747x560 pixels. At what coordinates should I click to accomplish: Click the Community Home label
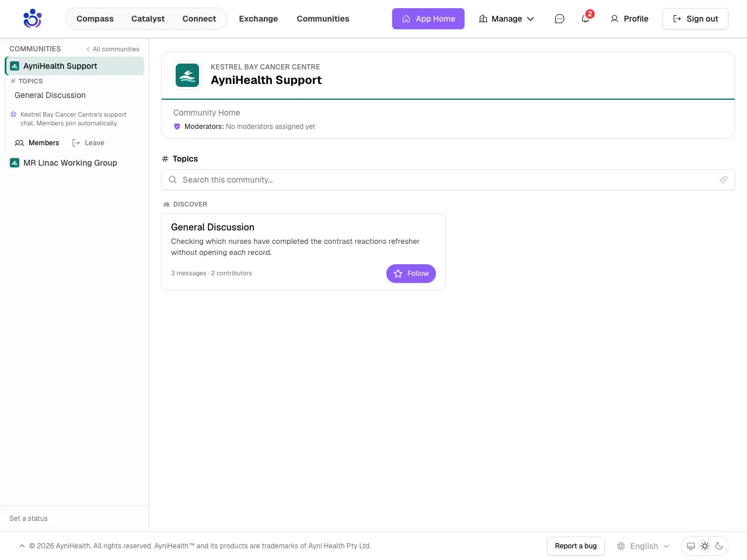click(207, 113)
